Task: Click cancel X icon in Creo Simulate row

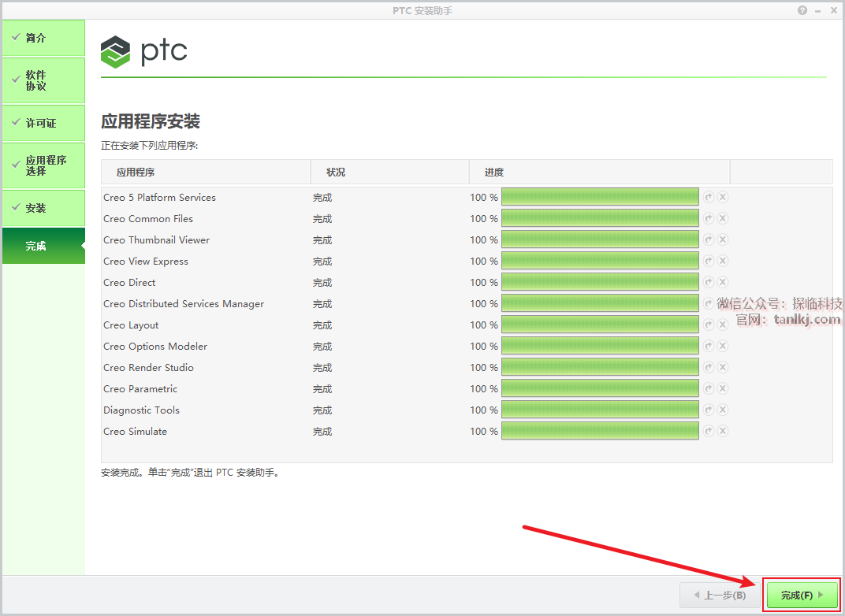Action: (x=723, y=431)
